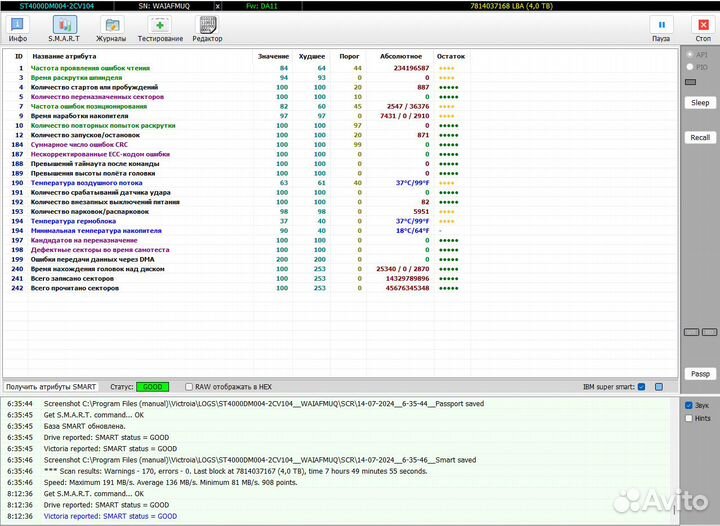Select the API radio button
720x526 pixels.
coord(688,55)
